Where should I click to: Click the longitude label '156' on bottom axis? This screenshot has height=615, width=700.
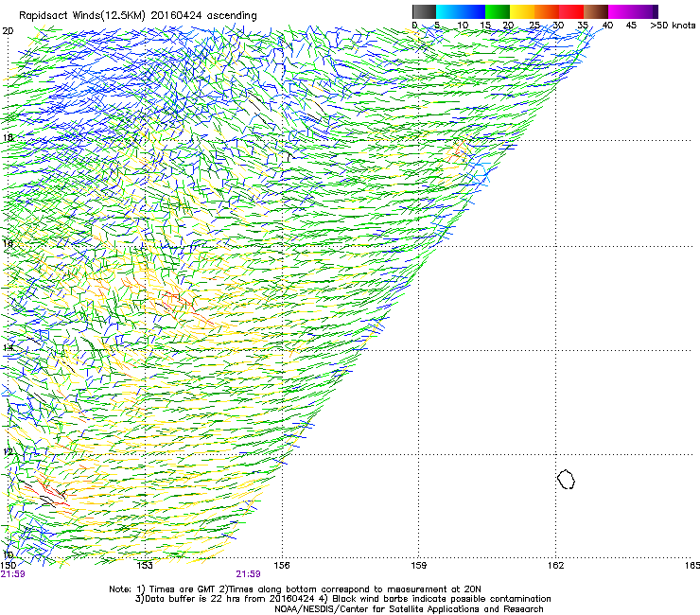[282, 566]
